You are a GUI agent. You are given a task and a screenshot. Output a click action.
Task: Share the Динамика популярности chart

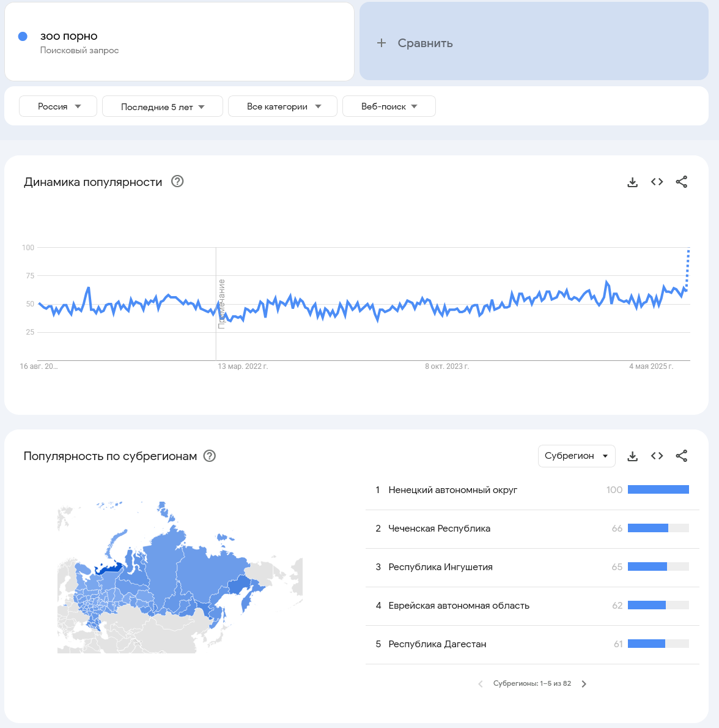pyautogui.click(x=682, y=182)
